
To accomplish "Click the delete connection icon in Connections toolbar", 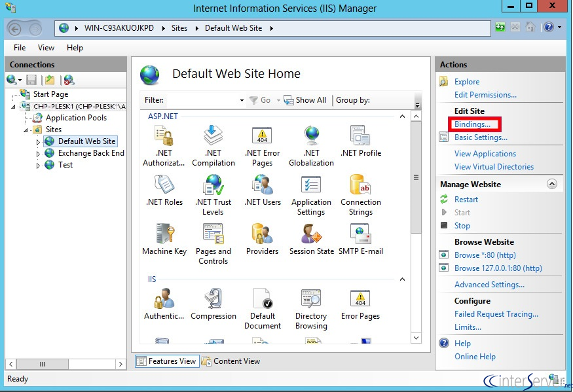I will point(69,80).
